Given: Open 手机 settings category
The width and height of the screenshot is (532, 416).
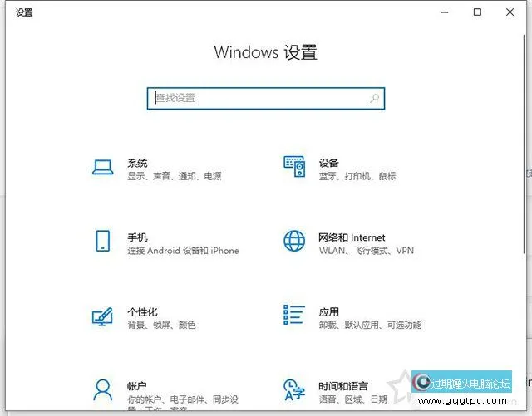Looking at the screenshot, I should coord(137,237).
